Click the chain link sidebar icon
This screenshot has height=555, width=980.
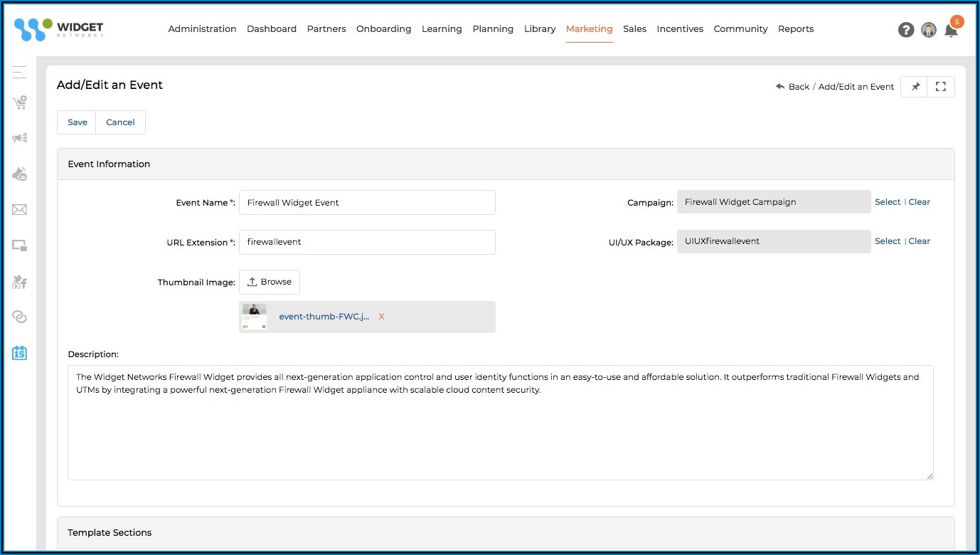[x=19, y=317]
